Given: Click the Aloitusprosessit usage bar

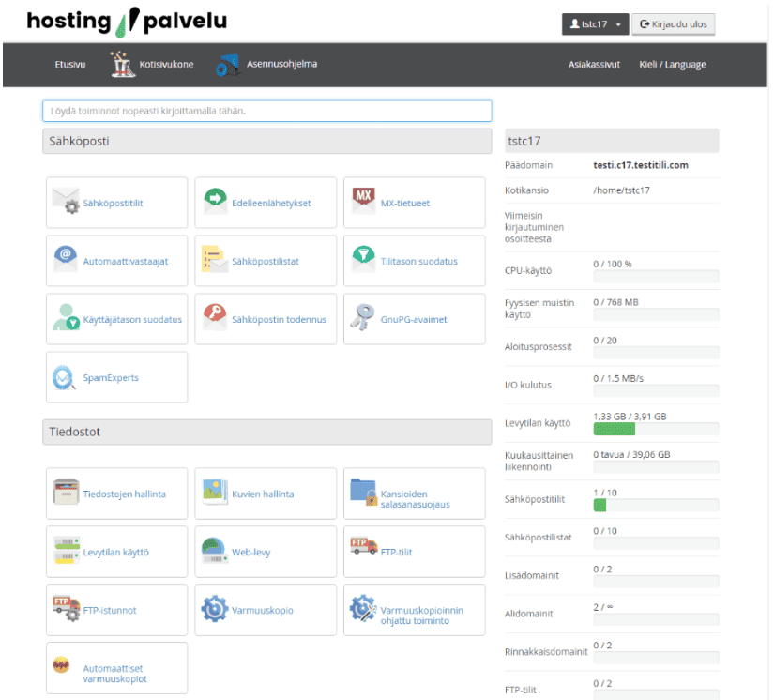Looking at the screenshot, I should [656, 353].
